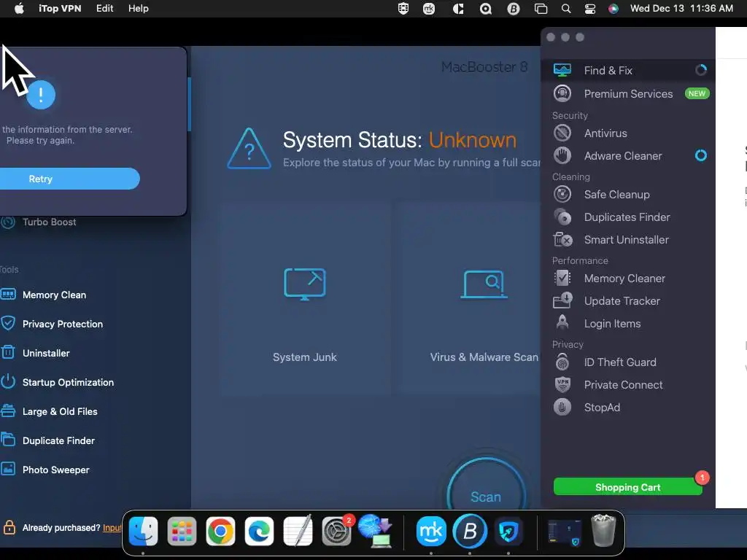This screenshot has height=560, width=747.
Task: Open iTop VPN shield in Dock
Action: [508, 531]
